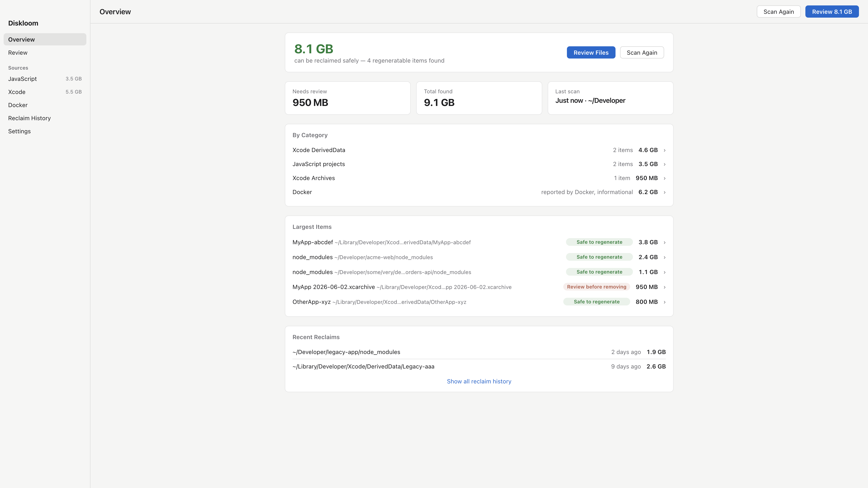This screenshot has height=488, width=868.
Task: Open MyApp-abcdef item chevron
Action: coord(665,242)
